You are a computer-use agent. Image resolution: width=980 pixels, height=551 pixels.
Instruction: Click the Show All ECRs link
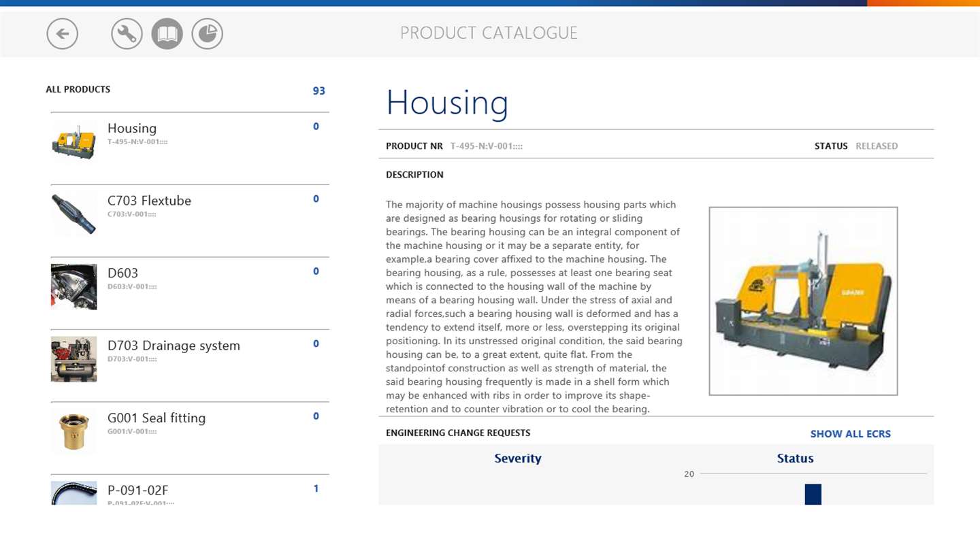coord(850,434)
